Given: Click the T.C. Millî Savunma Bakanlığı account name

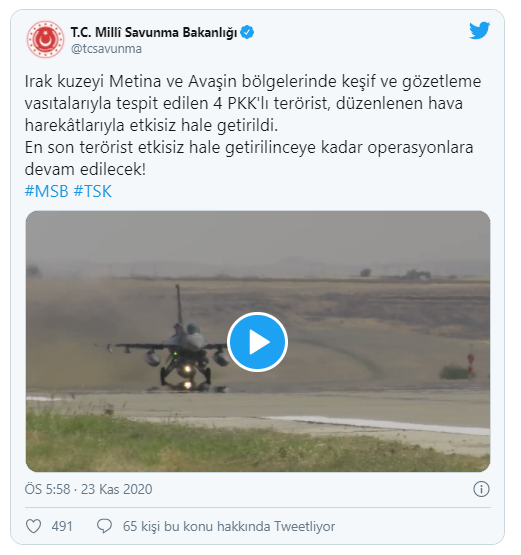Looking at the screenshot, I should (x=154, y=33).
